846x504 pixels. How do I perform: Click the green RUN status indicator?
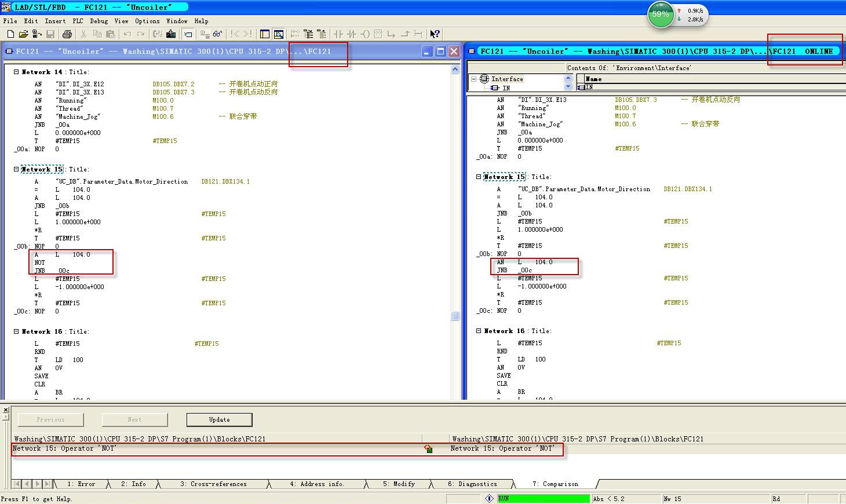pyautogui.click(x=544, y=498)
